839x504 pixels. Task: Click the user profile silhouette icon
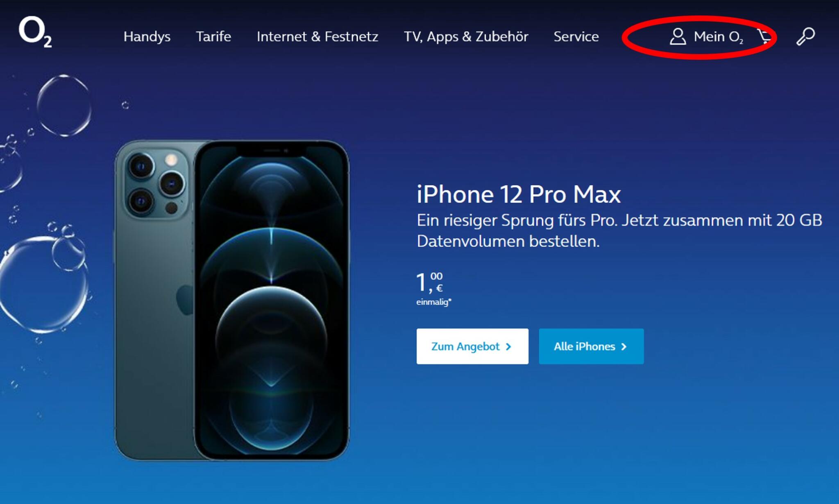(x=678, y=36)
